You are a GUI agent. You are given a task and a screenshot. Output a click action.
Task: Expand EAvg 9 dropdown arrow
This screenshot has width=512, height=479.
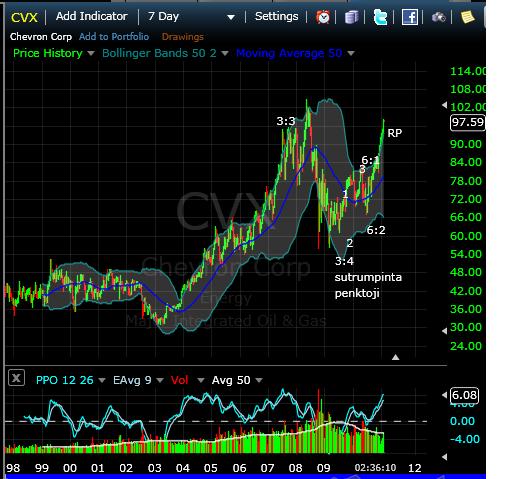coord(160,380)
